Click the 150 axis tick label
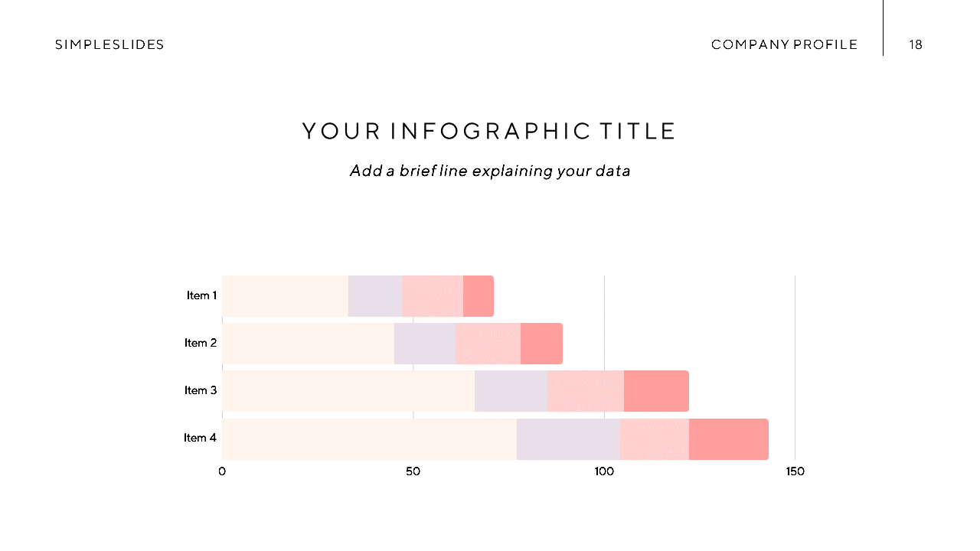980x551 pixels. (795, 471)
